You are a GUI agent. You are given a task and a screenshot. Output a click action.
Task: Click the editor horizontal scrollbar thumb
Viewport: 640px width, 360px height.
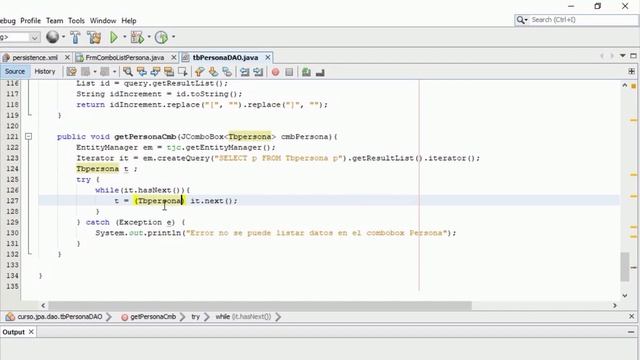click(x=260, y=305)
